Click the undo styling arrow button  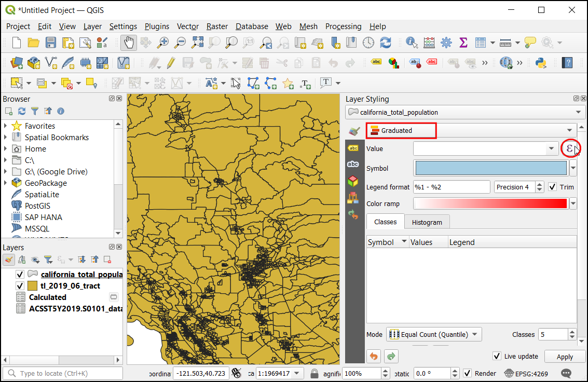tap(374, 357)
